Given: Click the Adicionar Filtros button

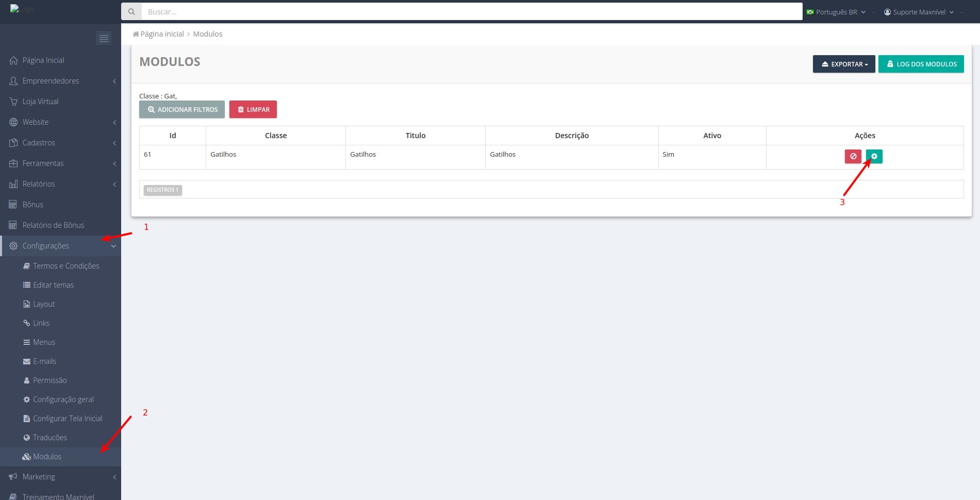Looking at the screenshot, I should click(182, 109).
